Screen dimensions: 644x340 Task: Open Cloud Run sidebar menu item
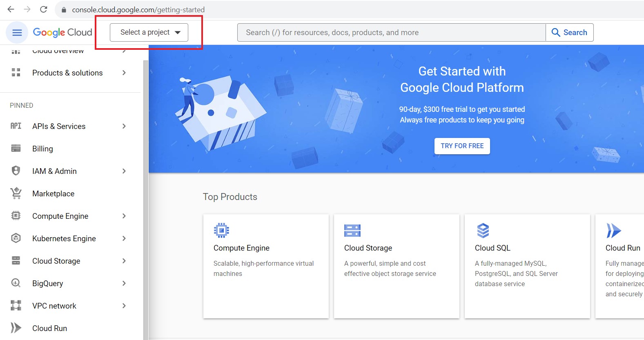click(49, 328)
